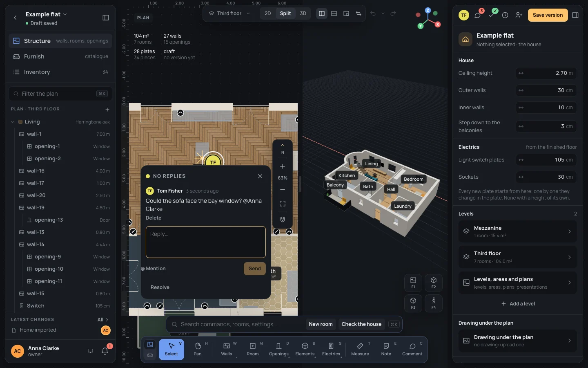Choose the Electrics tool in toolbar
This screenshot has height=368, width=588.
click(x=331, y=350)
